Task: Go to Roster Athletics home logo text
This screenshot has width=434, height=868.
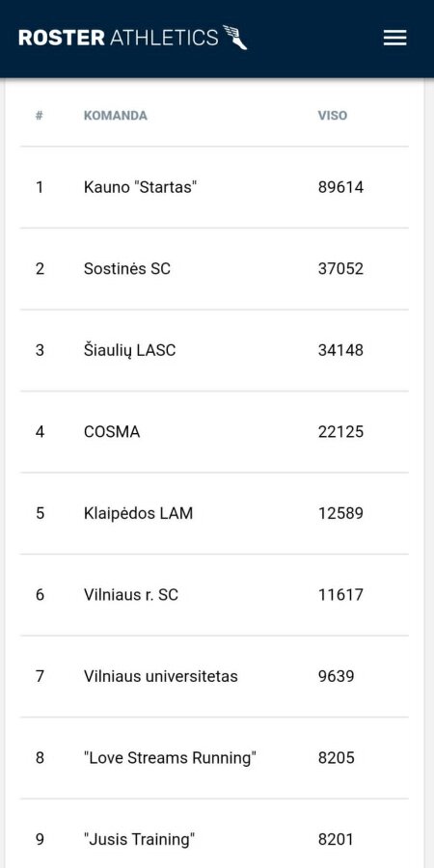Action: [x=119, y=38]
